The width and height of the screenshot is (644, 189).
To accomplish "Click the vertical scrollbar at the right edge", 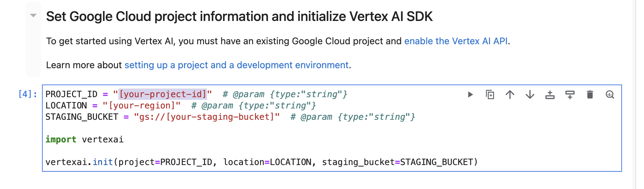I will (634, 94).
